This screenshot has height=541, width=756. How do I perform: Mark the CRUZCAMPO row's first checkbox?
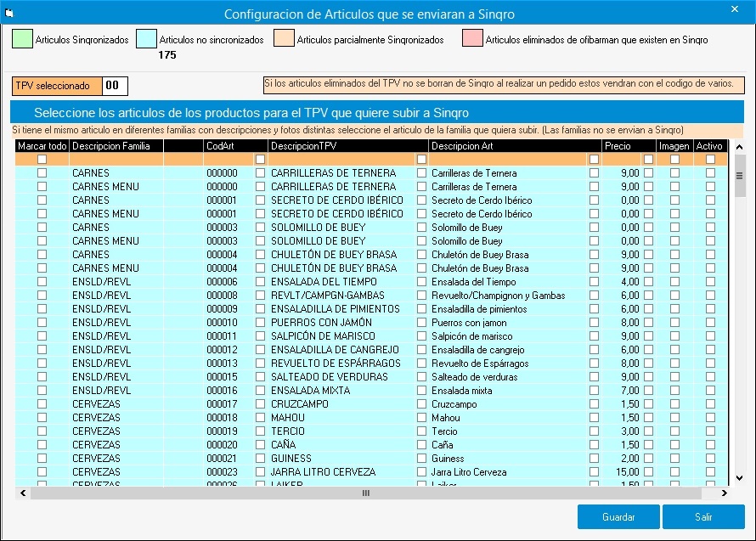[x=42, y=404]
